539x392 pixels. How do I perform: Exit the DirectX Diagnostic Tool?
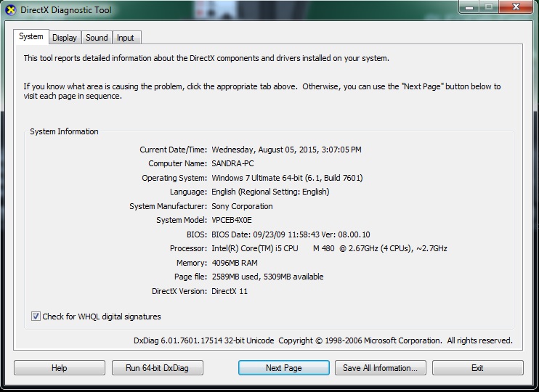point(477,367)
